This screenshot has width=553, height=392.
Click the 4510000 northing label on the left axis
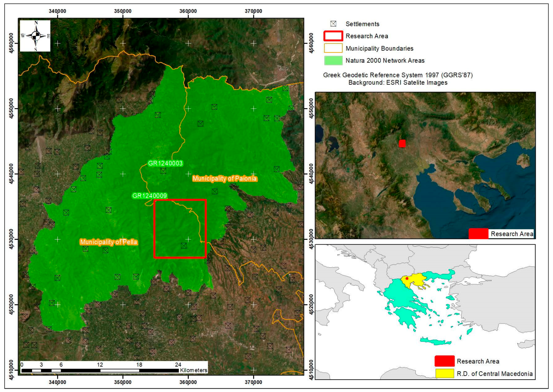click(x=11, y=370)
